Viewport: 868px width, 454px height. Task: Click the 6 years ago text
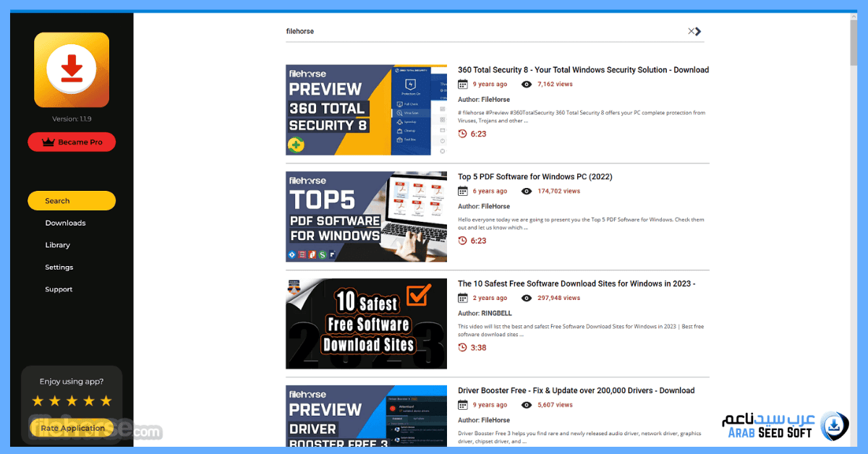point(490,192)
